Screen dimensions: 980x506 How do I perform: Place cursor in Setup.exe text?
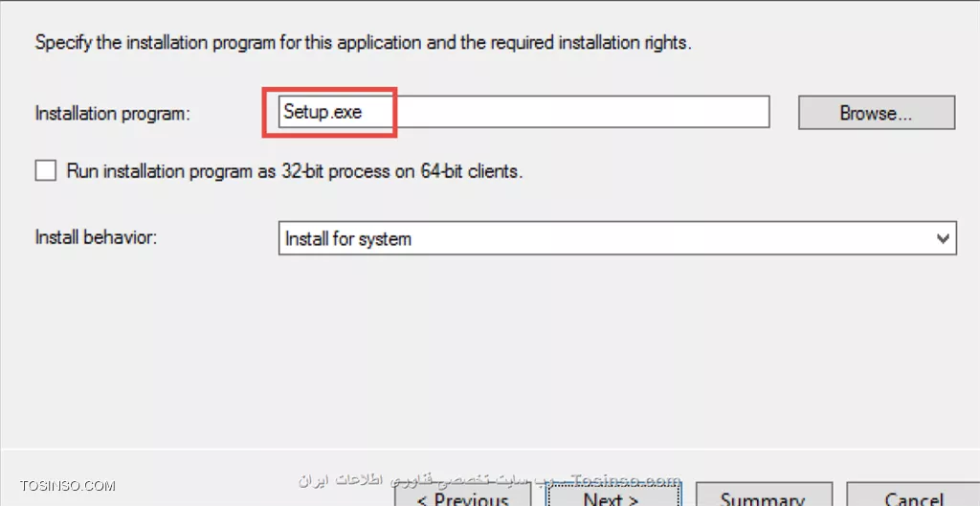click(323, 112)
